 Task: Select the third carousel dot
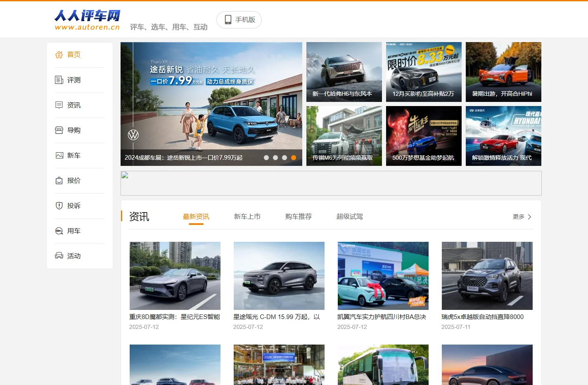click(x=285, y=158)
